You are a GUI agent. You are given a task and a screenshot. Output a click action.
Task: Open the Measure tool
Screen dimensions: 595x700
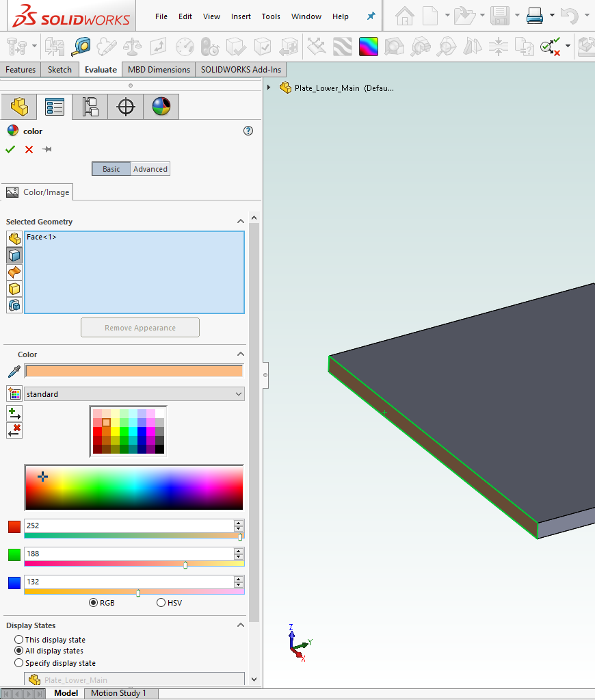click(x=81, y=47)
